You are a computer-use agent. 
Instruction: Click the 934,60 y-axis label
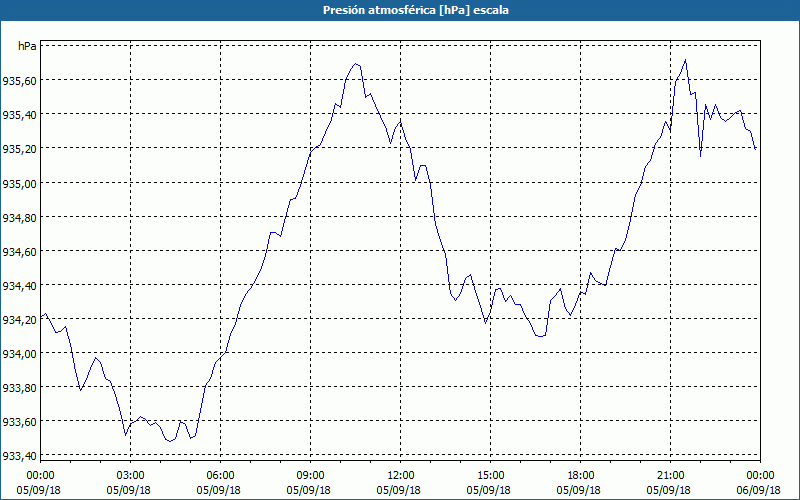(19, 251)
